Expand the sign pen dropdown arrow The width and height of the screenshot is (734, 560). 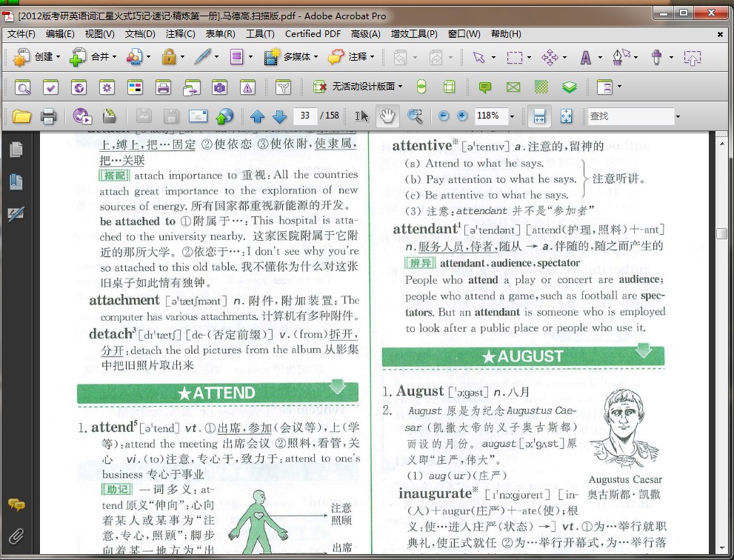tap(217, 57)
